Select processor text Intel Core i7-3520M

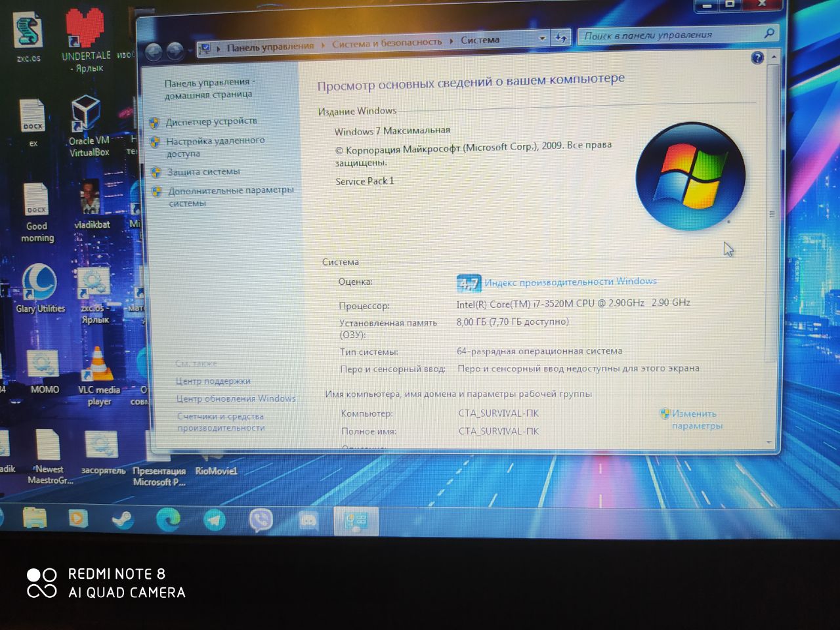pos(574,303)
